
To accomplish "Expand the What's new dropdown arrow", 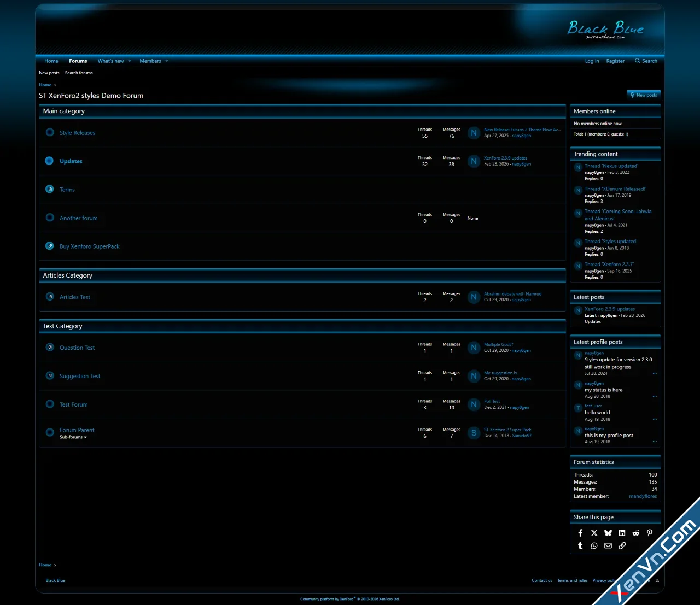I will pyautogui.click(x=130, y=61).
